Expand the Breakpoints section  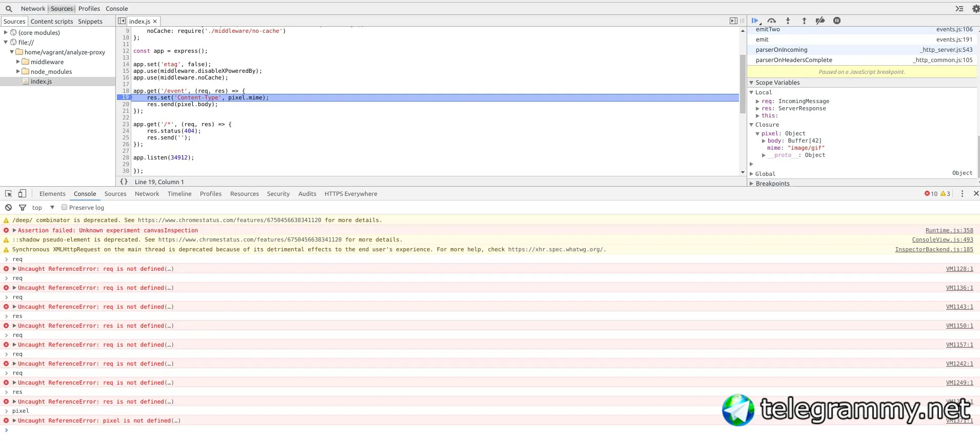coord(751,184)
